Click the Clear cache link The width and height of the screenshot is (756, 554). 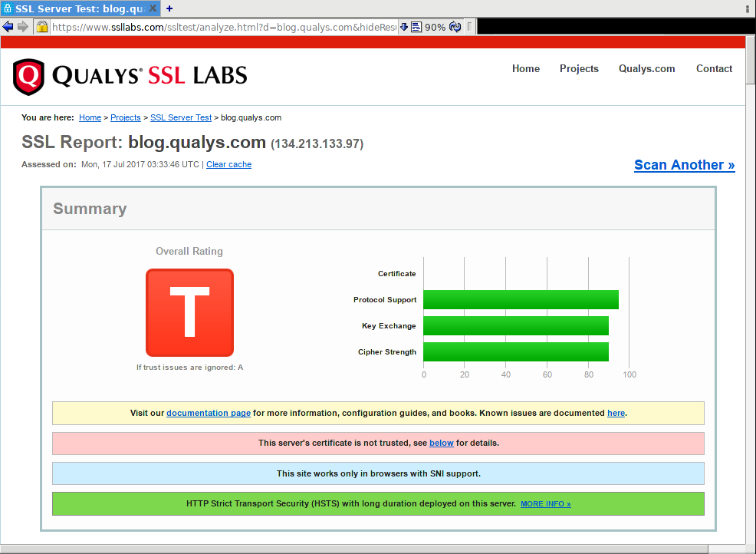click(229, 164)
